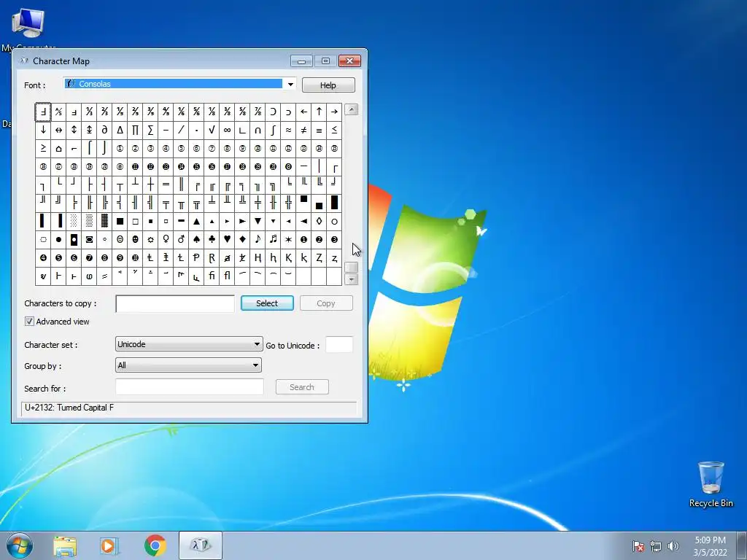The width and height of the screenshot is (747, 560).
Task: Select the black spade suit character
Action: pos(196,239)
